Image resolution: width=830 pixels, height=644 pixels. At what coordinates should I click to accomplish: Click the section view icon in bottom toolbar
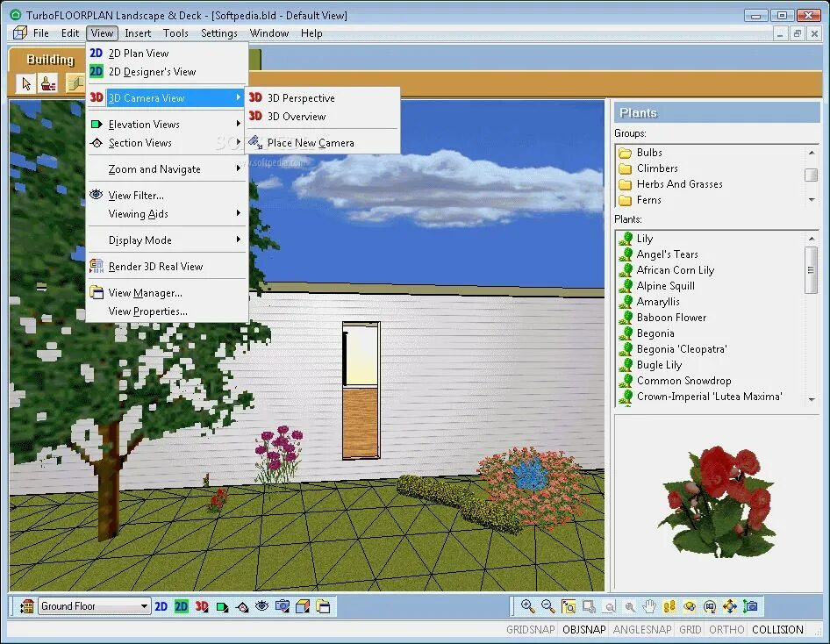[242, 606]
